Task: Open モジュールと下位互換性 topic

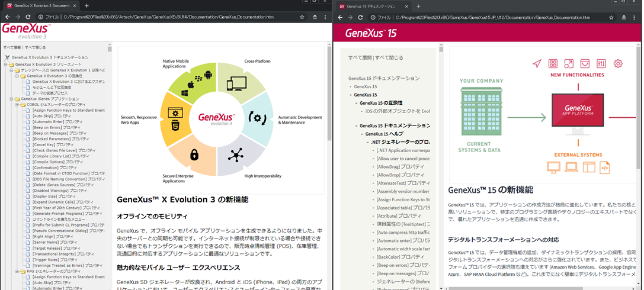Action: coord(52,88)
